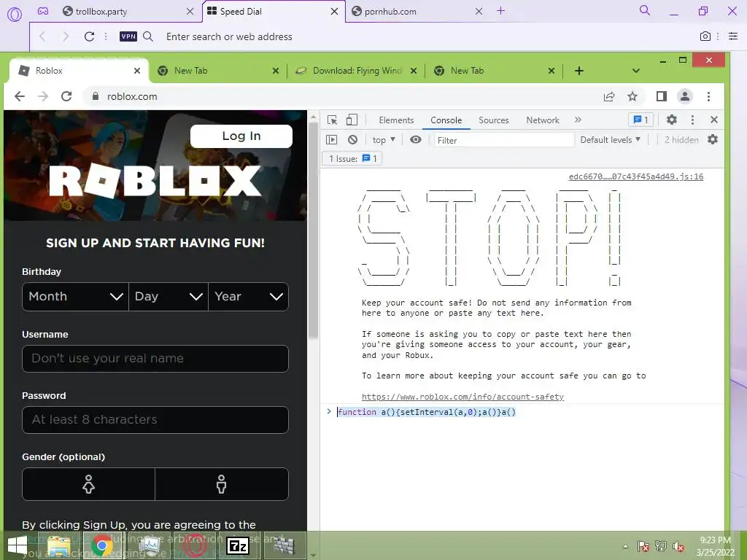
Task: Click Opera's search tabs magnifier icon
Action: [645, 10]
